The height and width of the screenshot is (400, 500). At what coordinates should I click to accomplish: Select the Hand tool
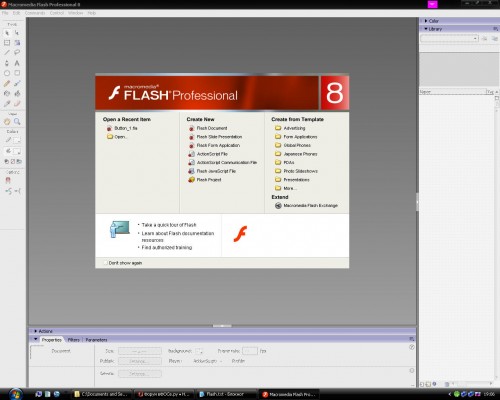pos(7,122)
